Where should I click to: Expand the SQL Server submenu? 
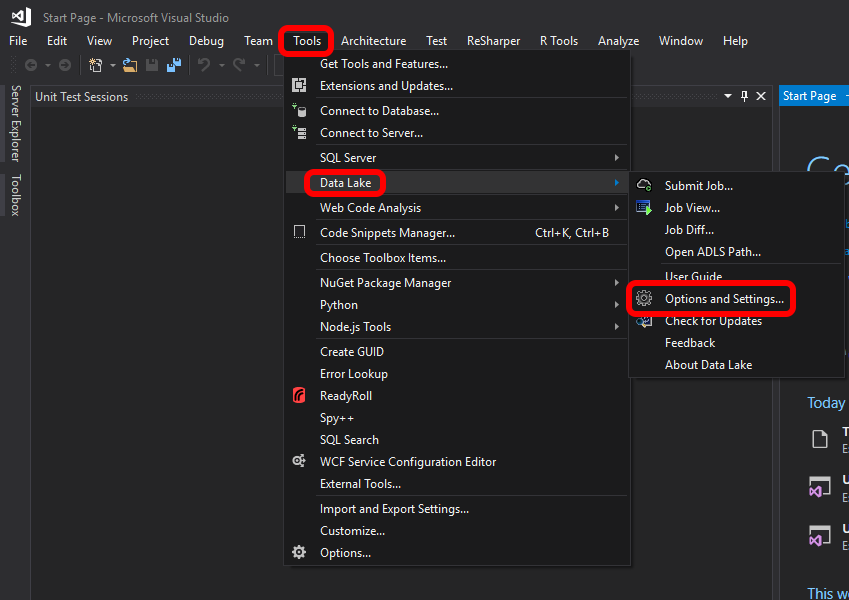(617, 158)
